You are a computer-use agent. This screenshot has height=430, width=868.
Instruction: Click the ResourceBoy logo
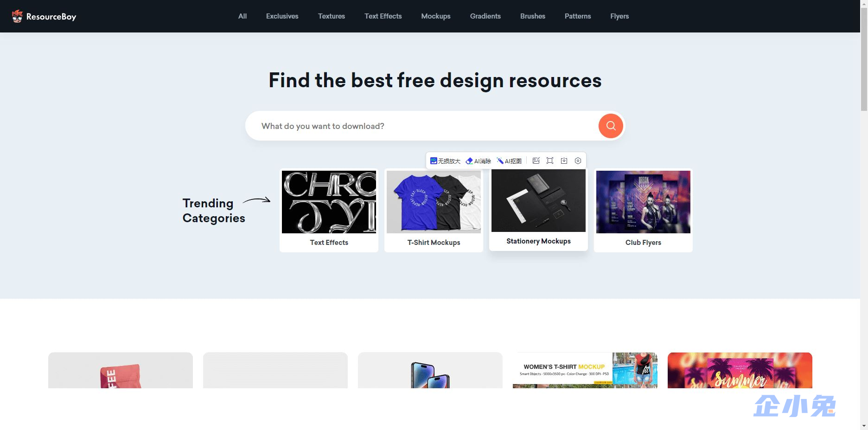click(x=44, y=16)
